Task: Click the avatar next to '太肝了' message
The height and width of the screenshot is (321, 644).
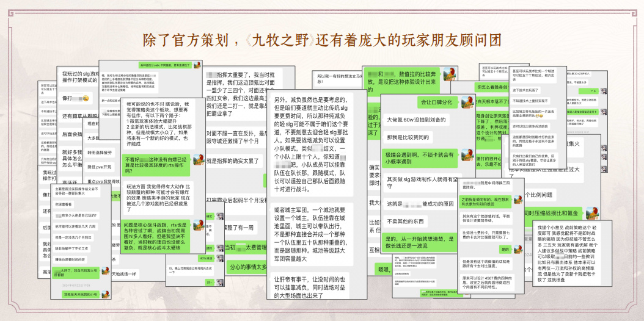Action: tap(105, 270)
